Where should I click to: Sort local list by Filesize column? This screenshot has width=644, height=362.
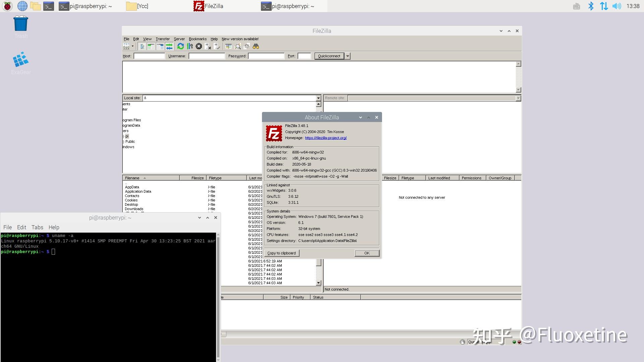pyautogui.click(x=193, y=178)
